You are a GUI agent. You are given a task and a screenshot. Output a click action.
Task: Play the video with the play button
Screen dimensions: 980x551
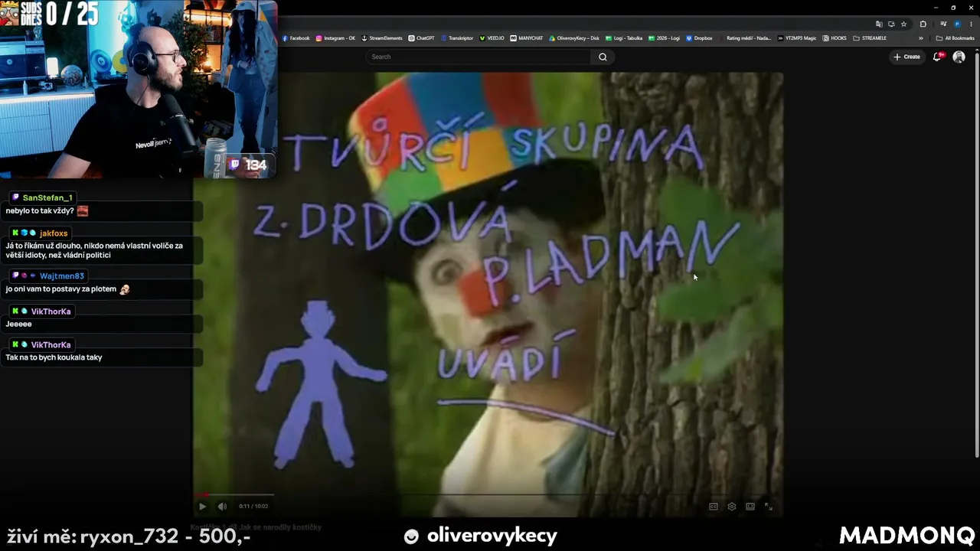[x=202, y=506]
